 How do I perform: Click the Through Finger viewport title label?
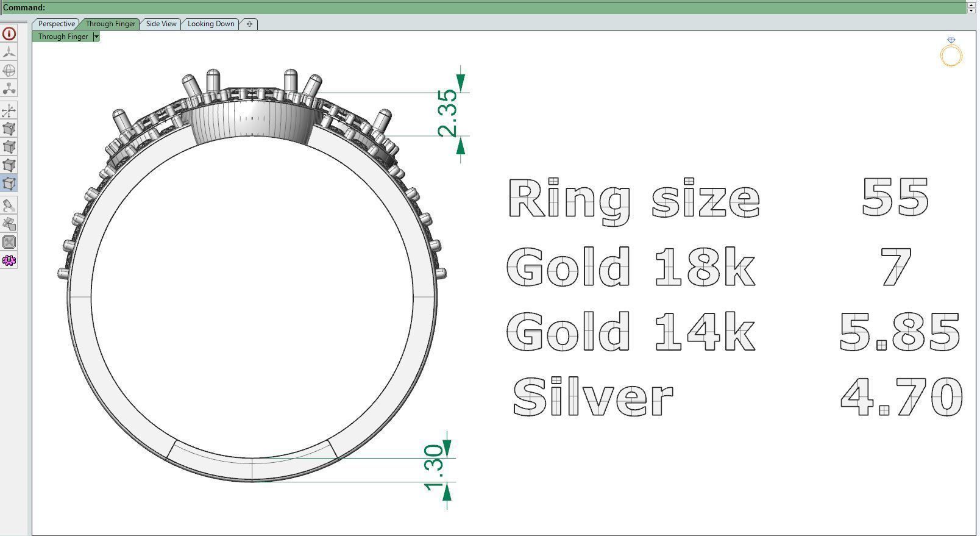coord(63,37)
